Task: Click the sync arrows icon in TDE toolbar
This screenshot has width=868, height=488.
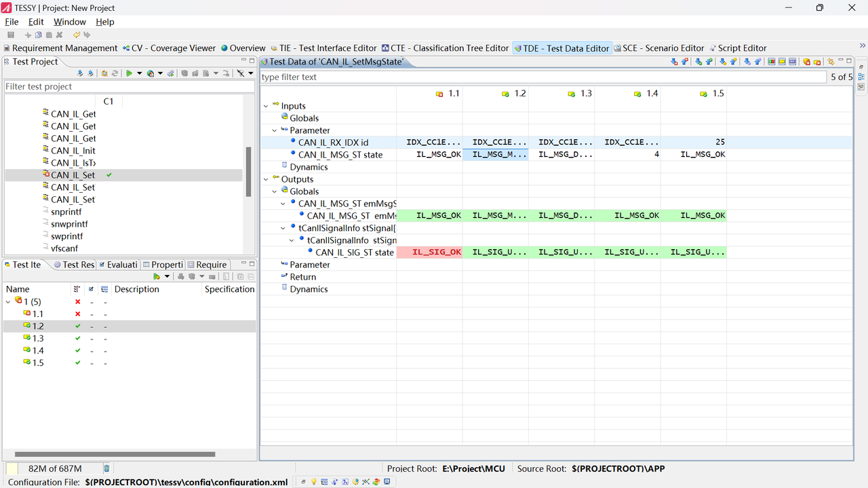Action: click(x=831, y=62)
